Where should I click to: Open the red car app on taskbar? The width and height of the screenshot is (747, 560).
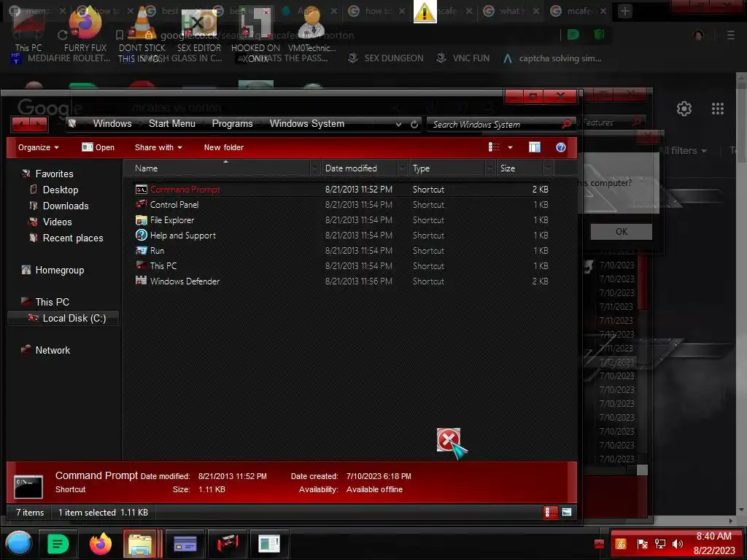click(x=228, y=544)
